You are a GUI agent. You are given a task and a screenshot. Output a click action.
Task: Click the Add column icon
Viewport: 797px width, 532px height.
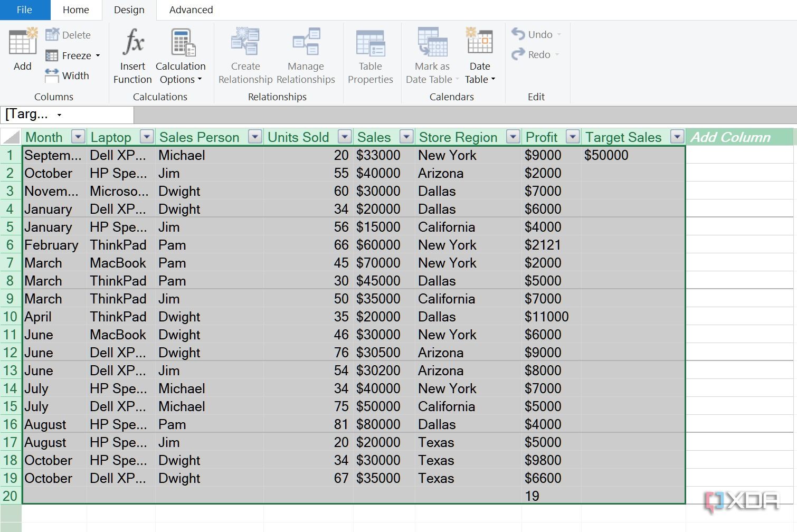[22, 50]
